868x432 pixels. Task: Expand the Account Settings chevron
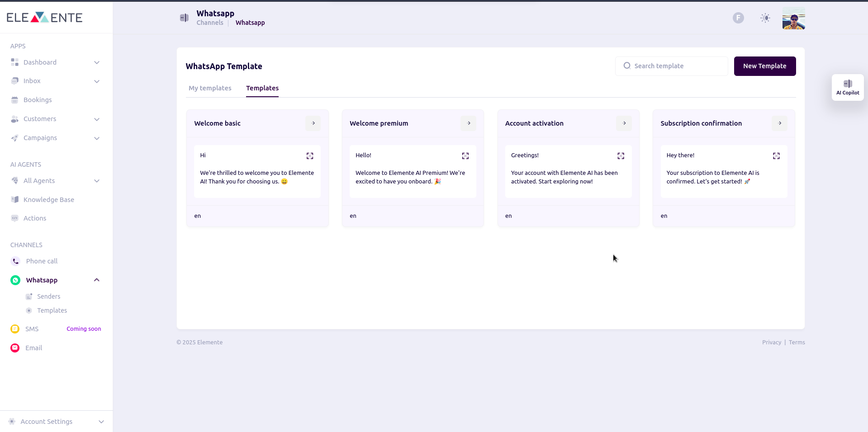tap(101, 422)
